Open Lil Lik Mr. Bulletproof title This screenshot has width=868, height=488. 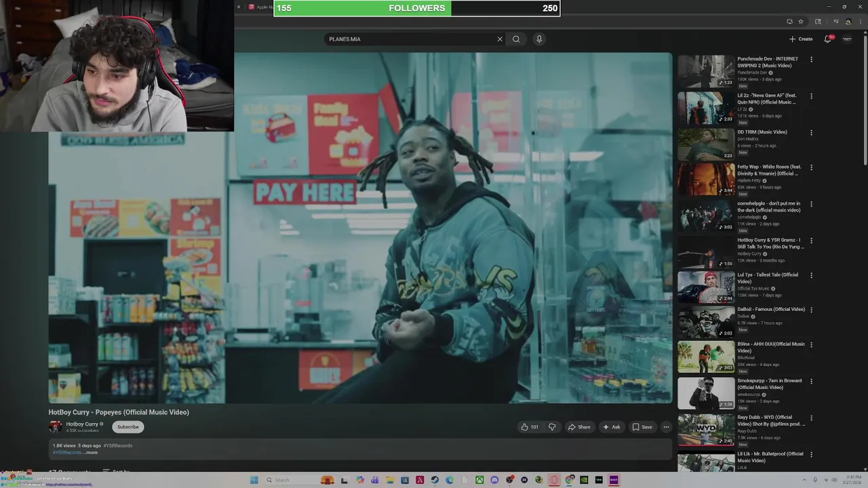coord(770,457)
